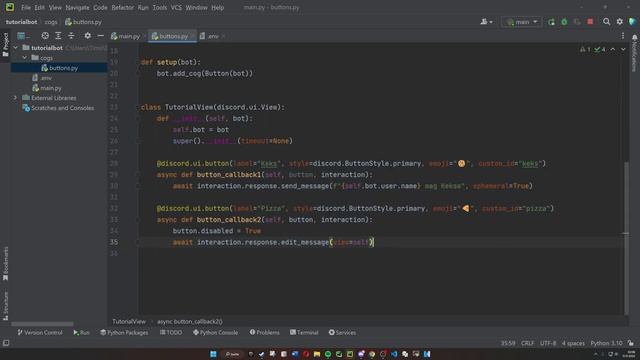The height and width of the screenshot is (360, 640).
Task: Toggle tool window bars icon bottom-left corner
Action: 6,343
